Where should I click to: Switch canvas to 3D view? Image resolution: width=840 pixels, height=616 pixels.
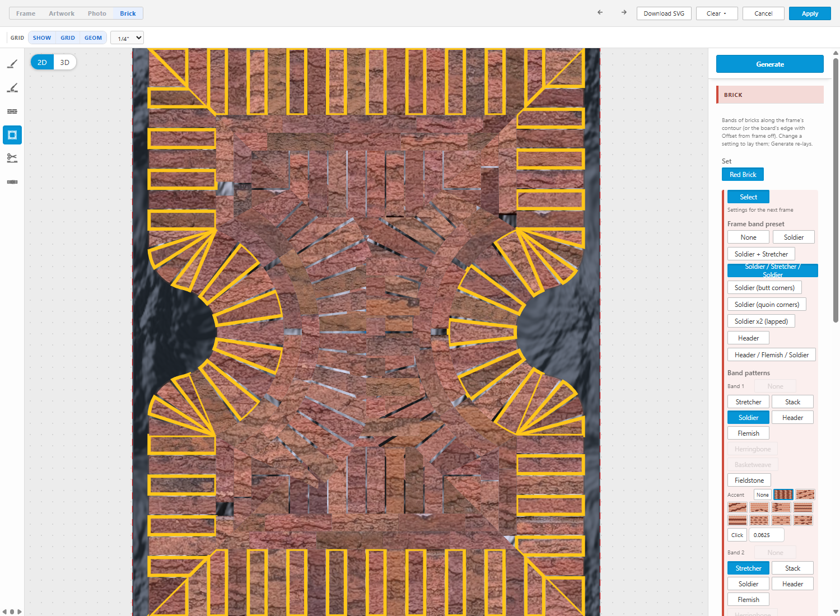click(x=65, y=62)
